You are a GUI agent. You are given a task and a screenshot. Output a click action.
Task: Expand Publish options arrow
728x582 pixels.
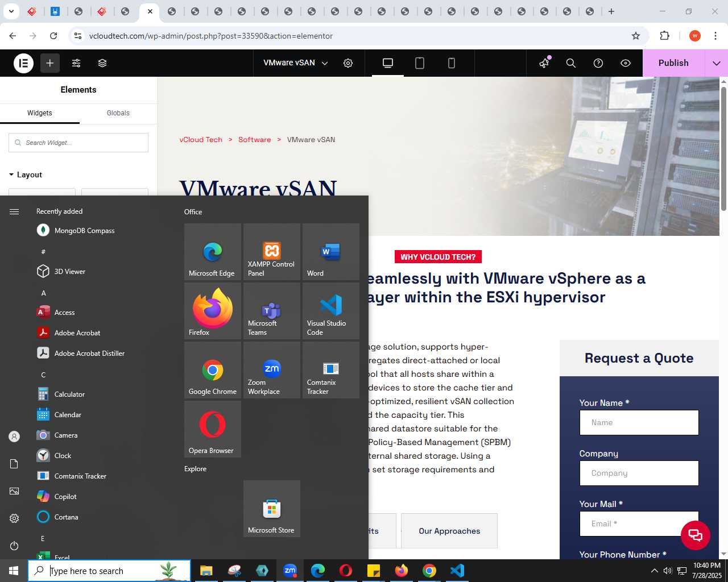point(717,63)
